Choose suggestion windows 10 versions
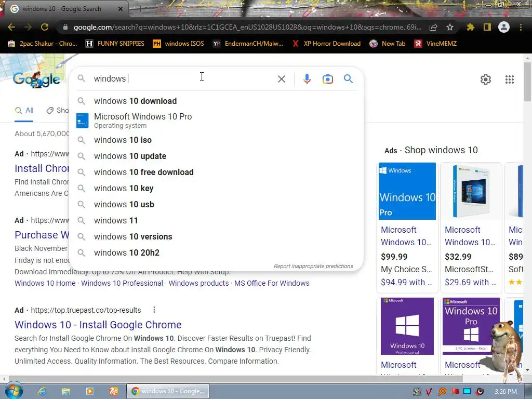This screenshot has height=399, width=532. (216, 237)
